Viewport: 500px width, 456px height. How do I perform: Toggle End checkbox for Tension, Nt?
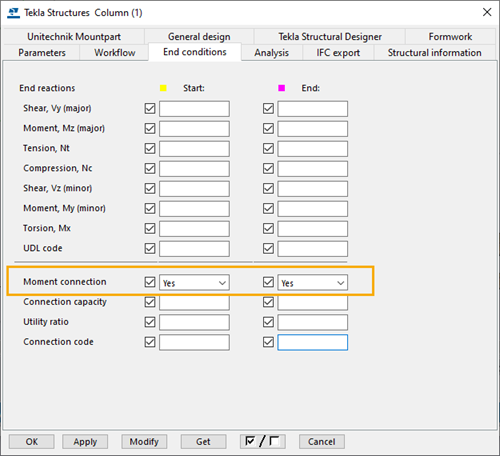click(268, 148)
